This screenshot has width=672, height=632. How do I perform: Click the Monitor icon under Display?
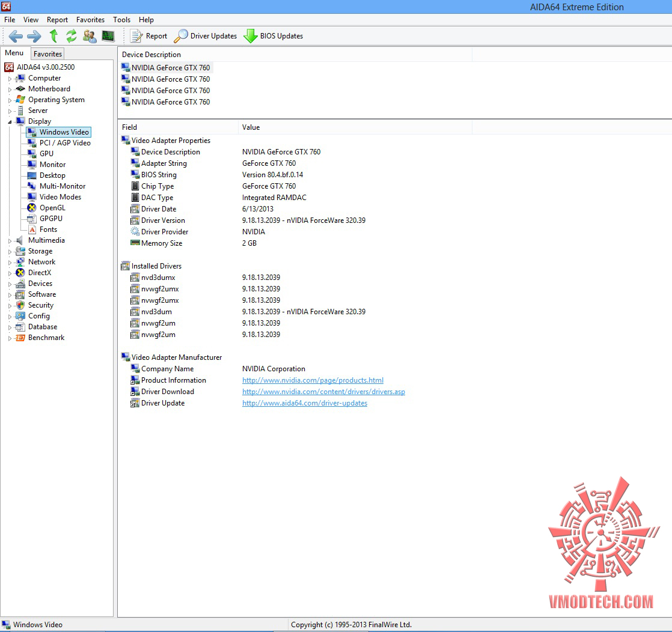[32, 165]
